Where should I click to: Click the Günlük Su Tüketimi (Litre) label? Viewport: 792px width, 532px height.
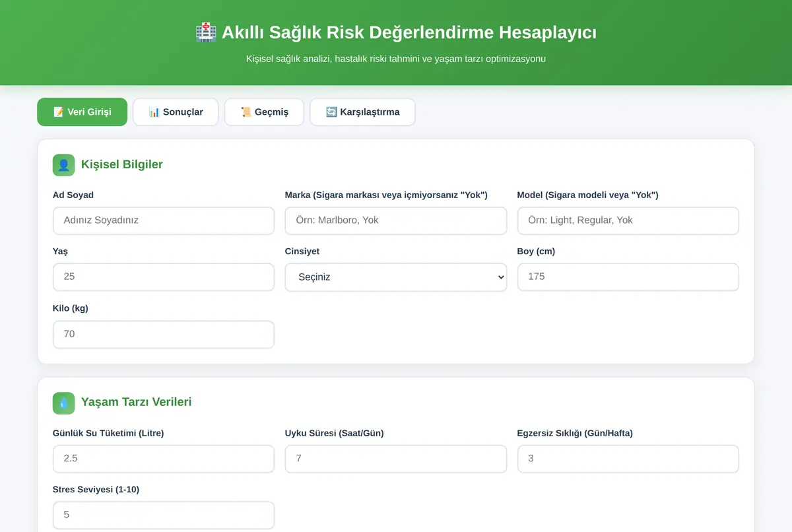point(108,433)
